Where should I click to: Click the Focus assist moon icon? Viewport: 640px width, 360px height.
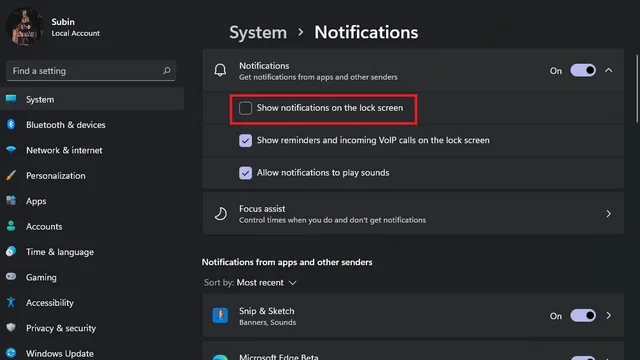220,213
